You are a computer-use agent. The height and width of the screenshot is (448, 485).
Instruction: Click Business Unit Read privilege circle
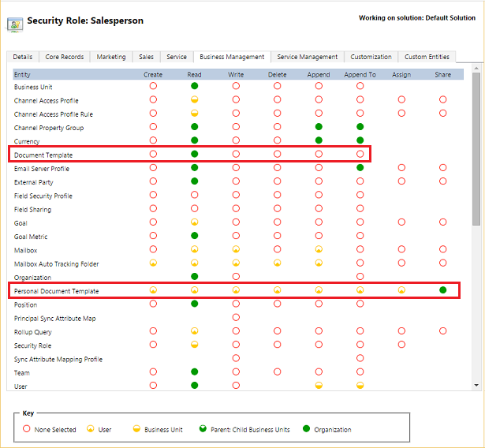coord(194,86)
